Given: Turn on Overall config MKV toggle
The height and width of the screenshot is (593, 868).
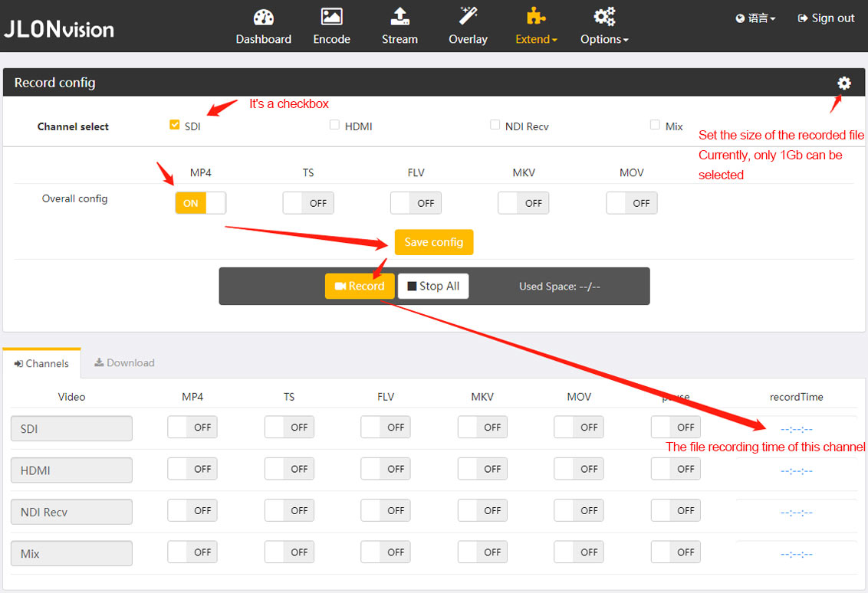Looking at the screenshot, I should point(523,203).
